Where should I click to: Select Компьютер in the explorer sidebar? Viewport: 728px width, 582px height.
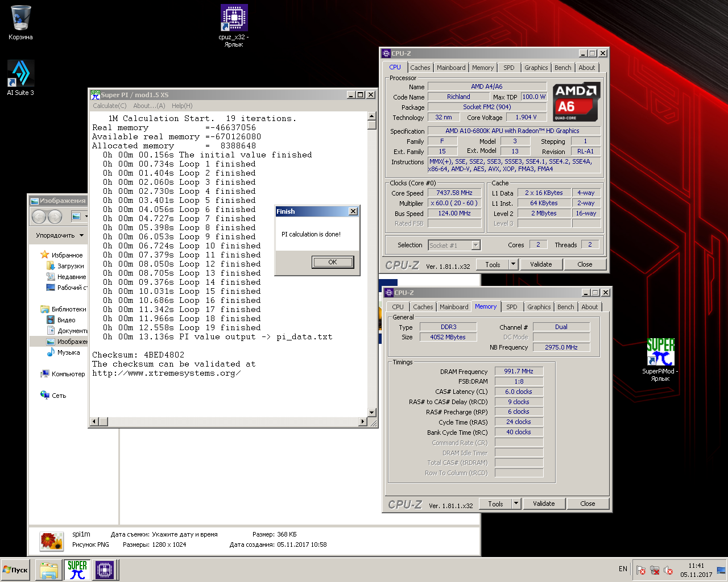[x=63, y=374]
